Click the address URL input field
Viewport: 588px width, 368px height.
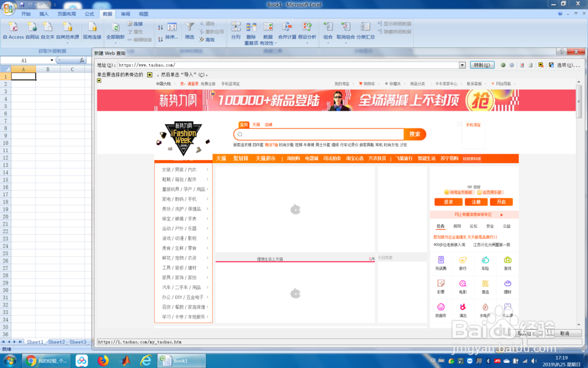pos(288,65)
